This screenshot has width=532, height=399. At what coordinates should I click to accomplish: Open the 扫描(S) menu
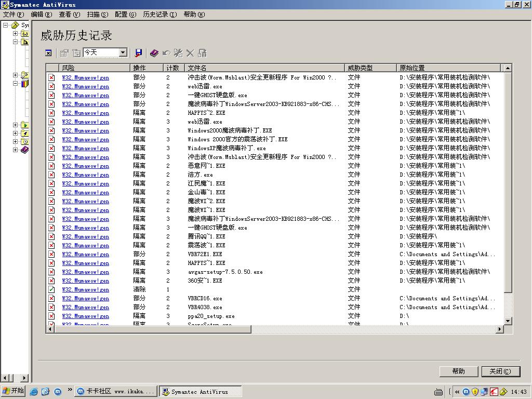[x=97, y=15]
